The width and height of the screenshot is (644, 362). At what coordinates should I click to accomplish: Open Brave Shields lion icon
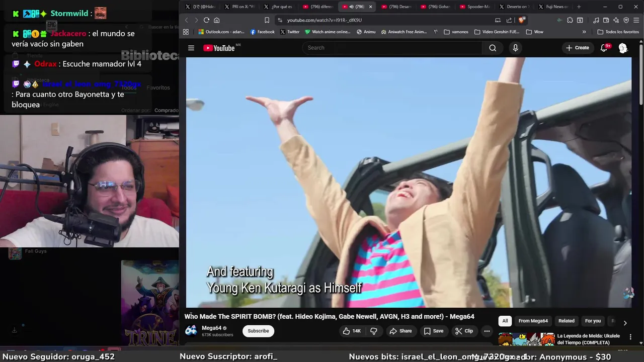click(522, 20)
